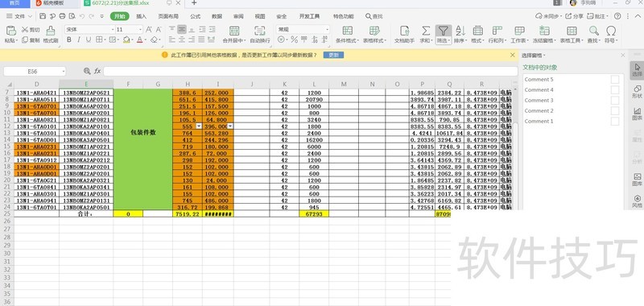The width and height of the screenshot is (644, 306).
Task: Click the Format Painter (格式刷) icon
Action: (x=51, y=31)
